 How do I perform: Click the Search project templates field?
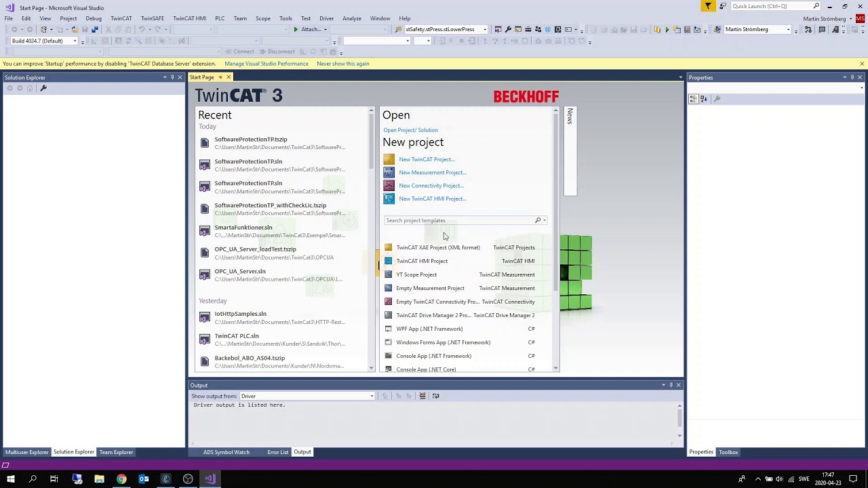[459, 220]
